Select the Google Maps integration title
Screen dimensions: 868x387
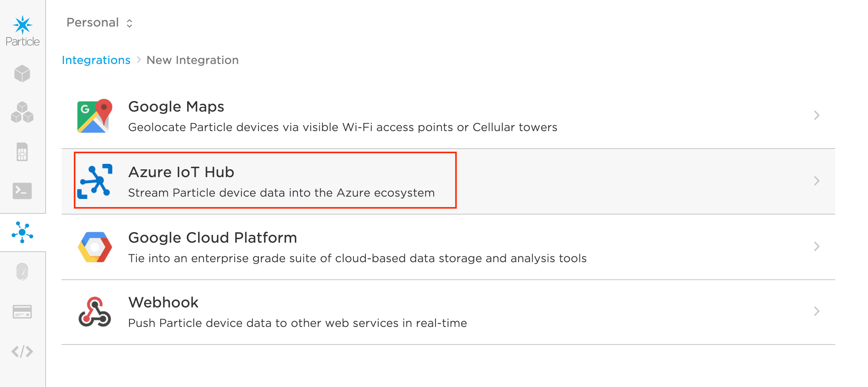tap(176, 107)
